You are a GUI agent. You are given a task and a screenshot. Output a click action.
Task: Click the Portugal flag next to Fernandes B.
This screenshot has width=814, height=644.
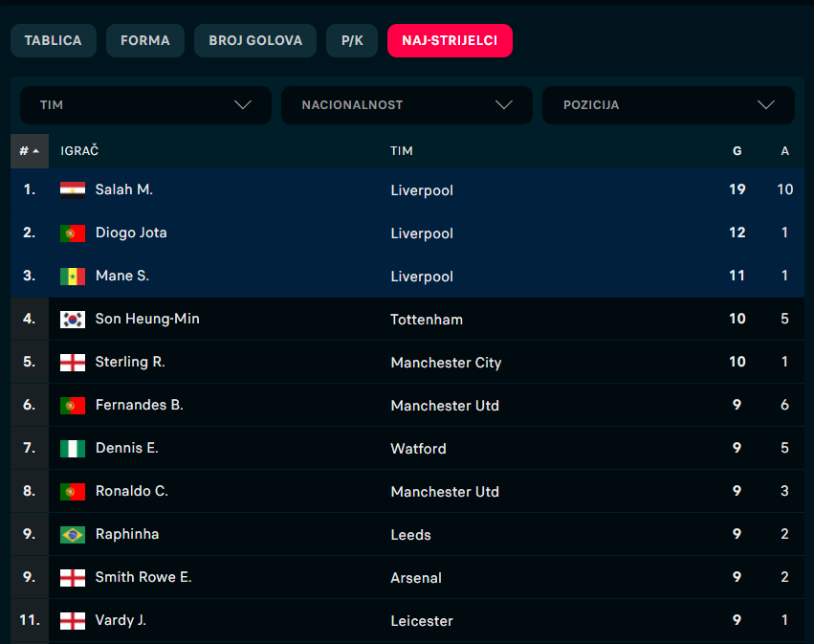tap(73, 406)
